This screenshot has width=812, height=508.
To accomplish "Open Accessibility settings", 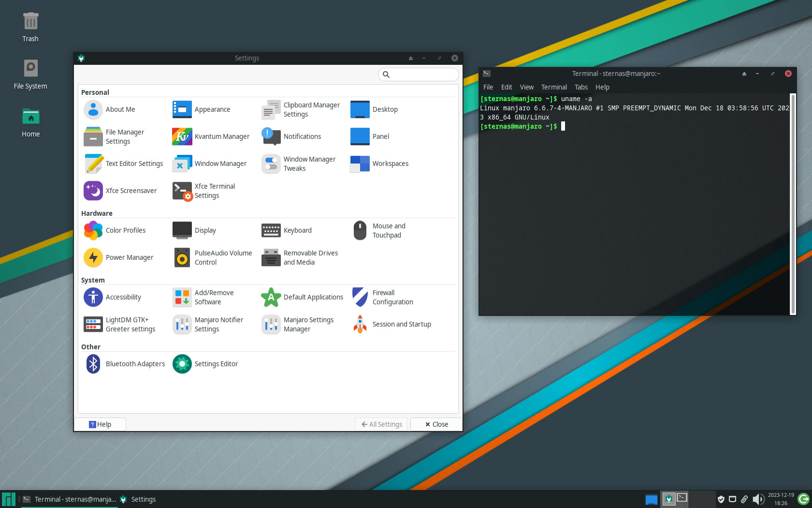I will (x=113, y=297).
